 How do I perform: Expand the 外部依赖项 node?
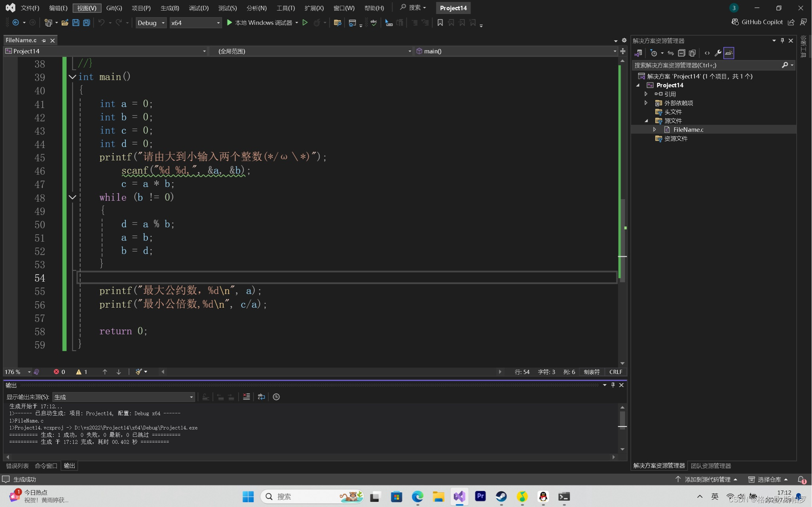646,103
